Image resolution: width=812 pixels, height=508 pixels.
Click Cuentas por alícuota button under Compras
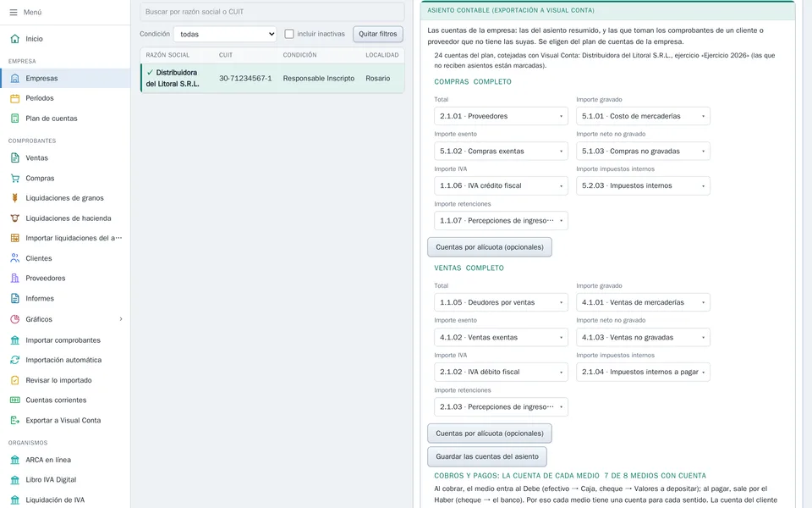[x=490, y=246]
